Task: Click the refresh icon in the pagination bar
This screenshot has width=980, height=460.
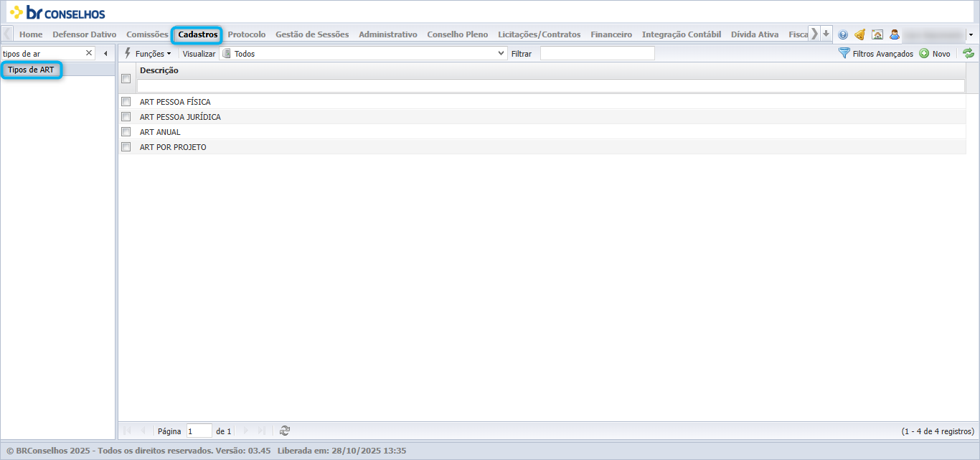Action: click(285, 431)
